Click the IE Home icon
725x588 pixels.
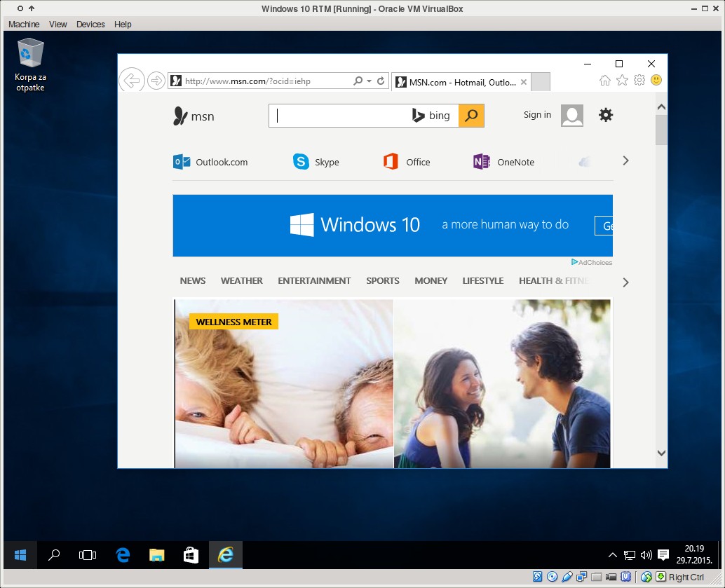605,81
